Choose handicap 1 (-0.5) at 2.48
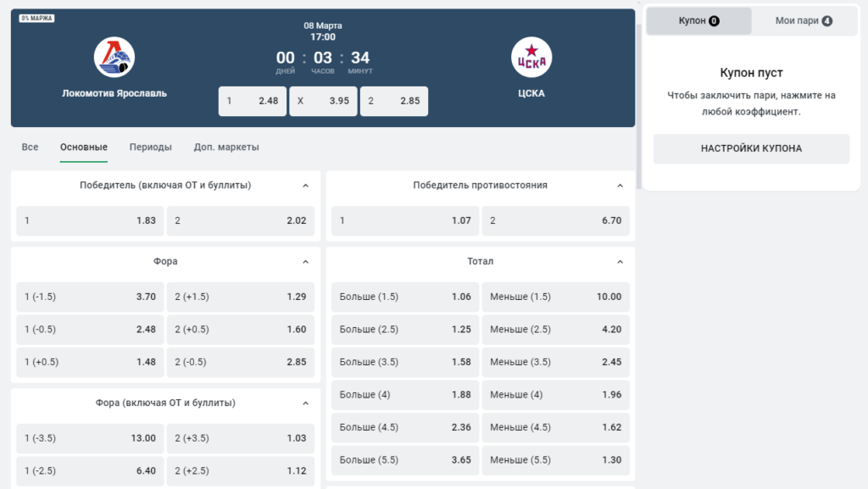Screen dimensions: 868x489 click(90, 330)
